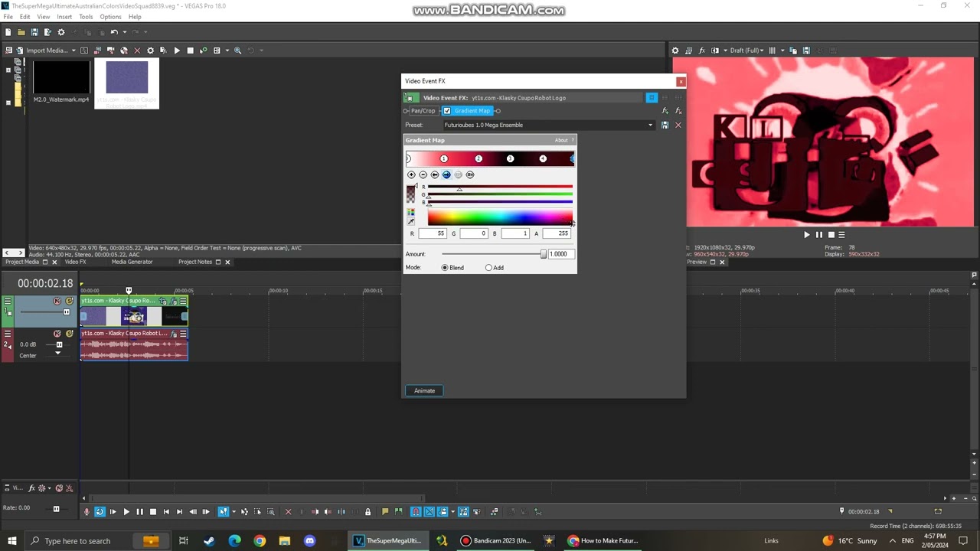Mute the audio track
The height and width of the screenshot is (551, 980).
tap(57, 334)
